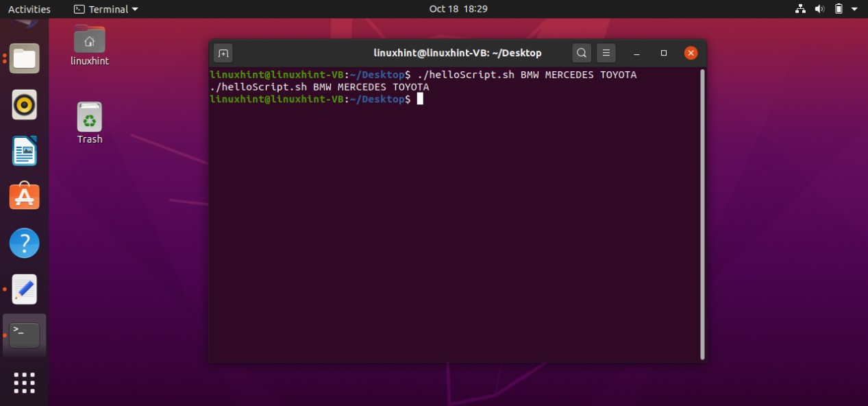Open LibreOffice Writer from the dock
868x406 pixels.
pos(25,151)
